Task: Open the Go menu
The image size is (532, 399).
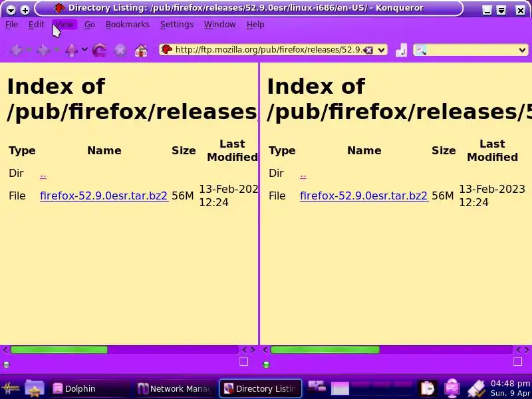Action: (x=90, y=25)
